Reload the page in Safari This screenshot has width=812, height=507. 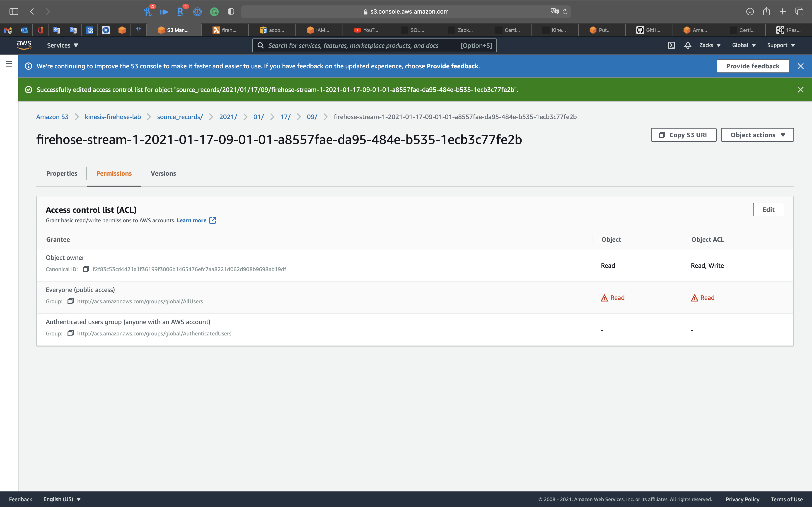point(565,11)
